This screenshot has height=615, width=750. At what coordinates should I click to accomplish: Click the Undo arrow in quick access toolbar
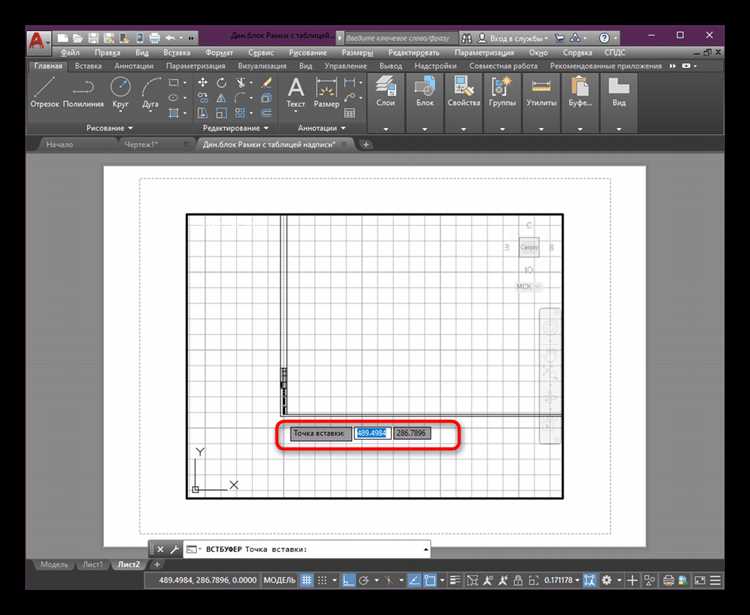tap(170, 38)
